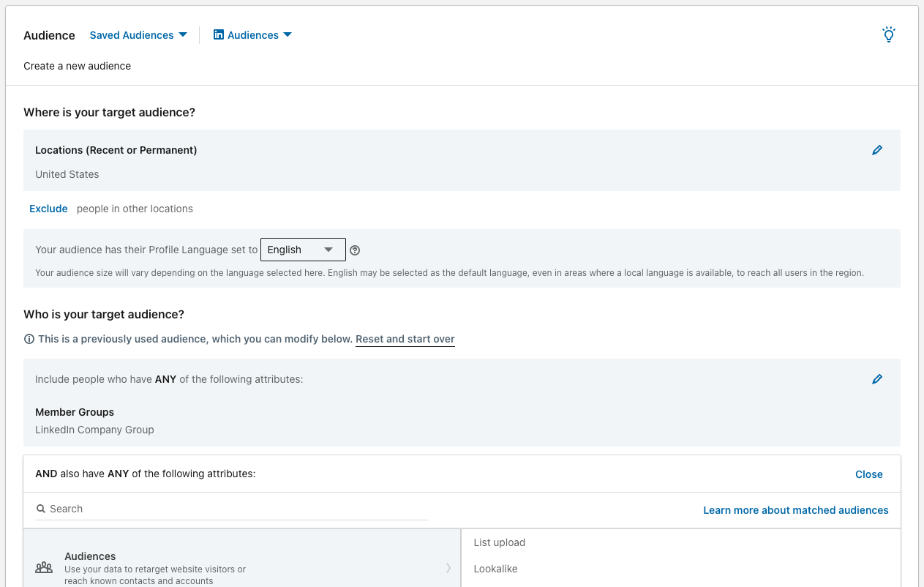Edit Locations with the pencil icon
The image size is (924, 587).
877,150
